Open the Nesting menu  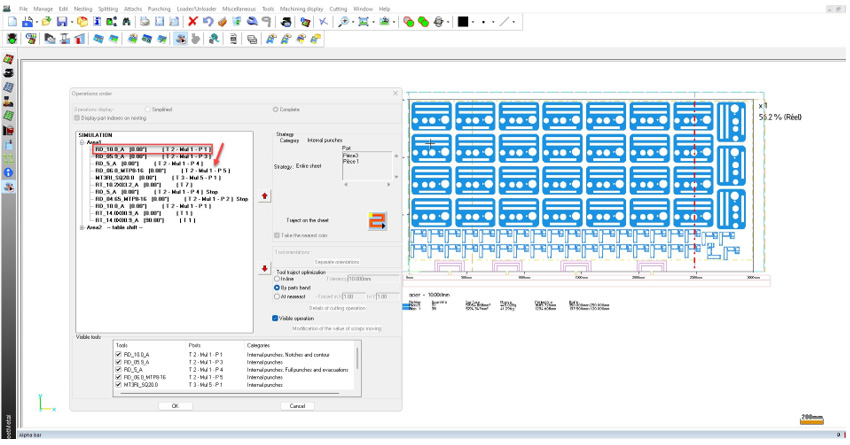point(83,9)
